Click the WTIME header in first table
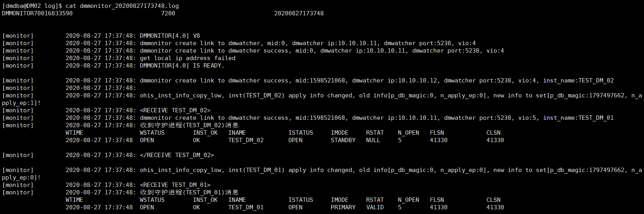The image size is (644, 214). click(x=74, y=133)
